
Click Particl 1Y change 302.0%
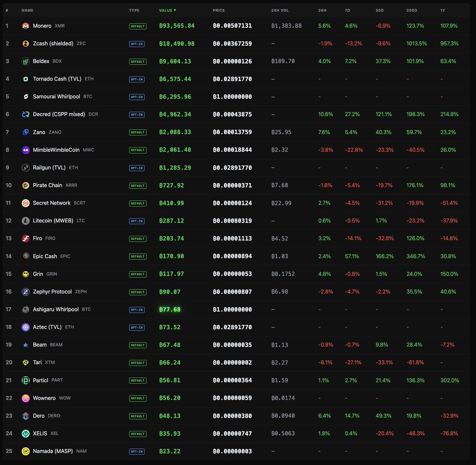(450, 380)
